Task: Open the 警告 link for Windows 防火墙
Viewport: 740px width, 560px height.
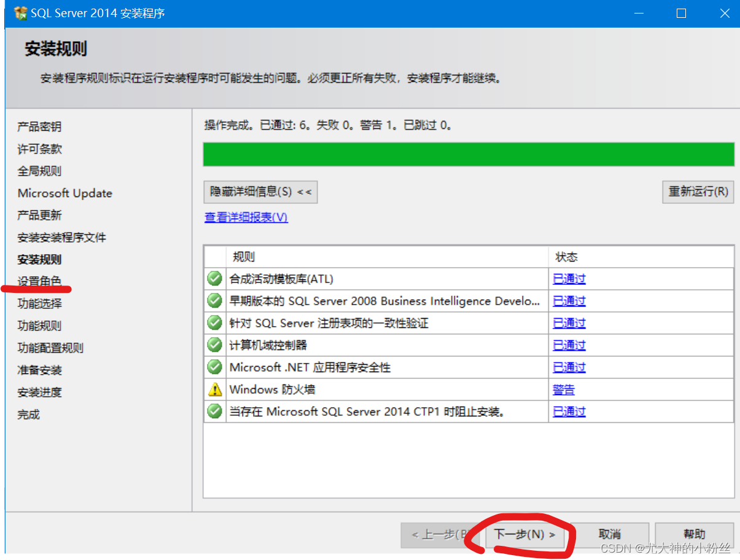Action: [x=563, y=389]
